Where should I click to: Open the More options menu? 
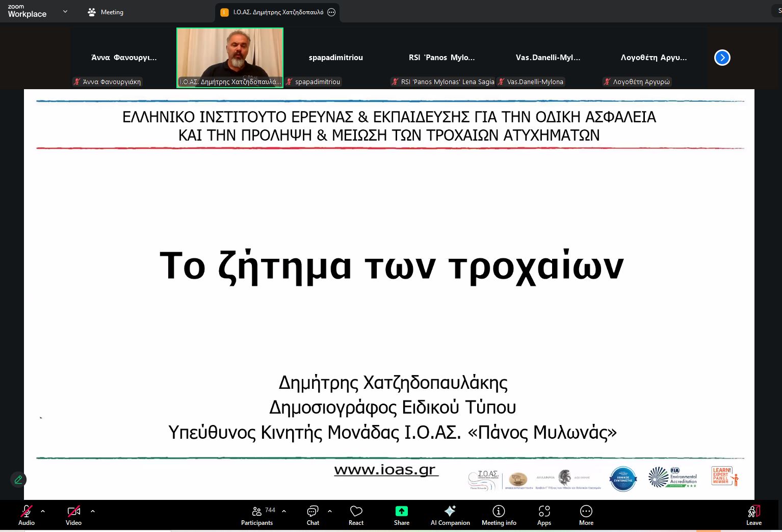[586, 515]
